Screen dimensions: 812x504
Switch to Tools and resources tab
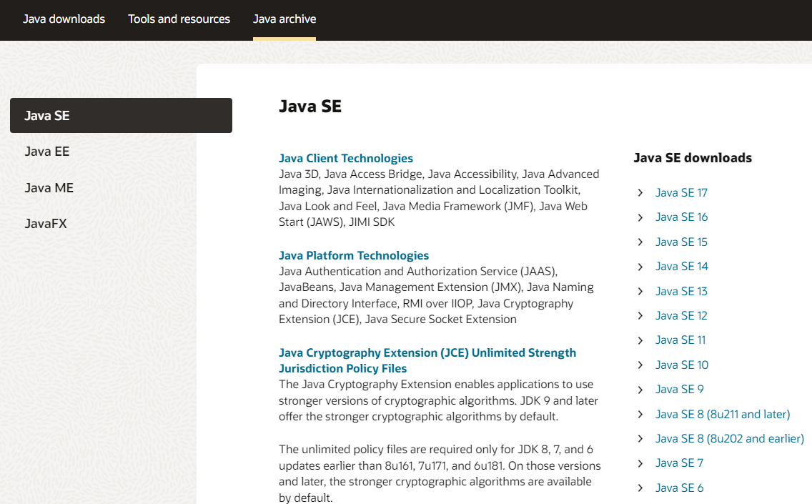(179, 19)
